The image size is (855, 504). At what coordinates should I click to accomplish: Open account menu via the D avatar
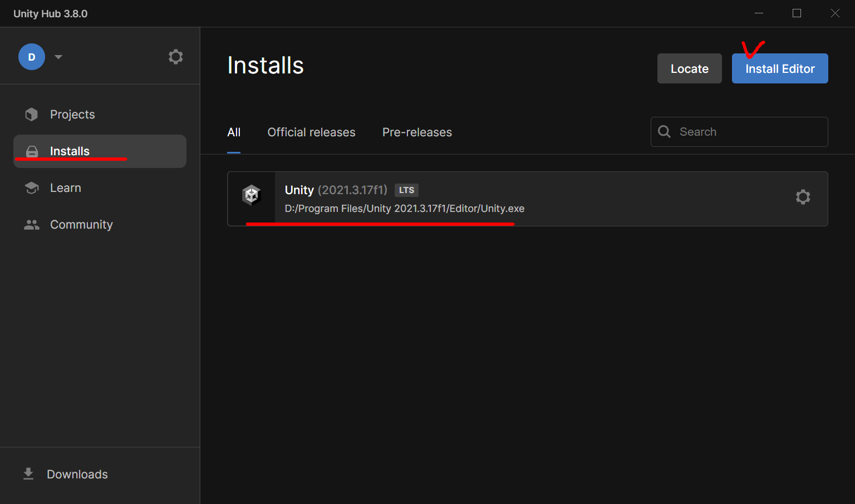pos(32,57)
